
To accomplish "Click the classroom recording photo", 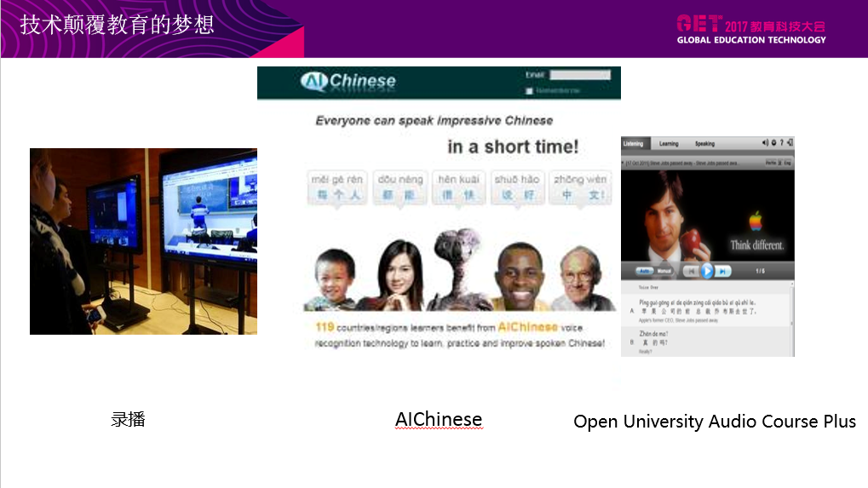I will click(143, 241).
